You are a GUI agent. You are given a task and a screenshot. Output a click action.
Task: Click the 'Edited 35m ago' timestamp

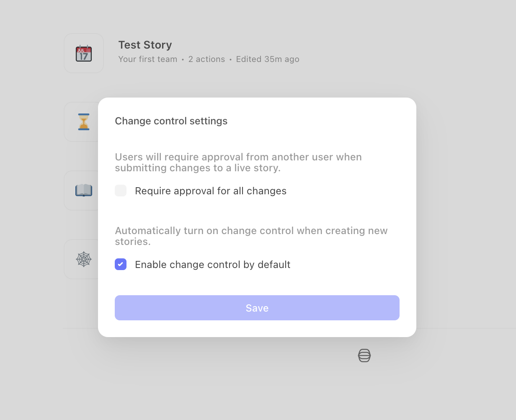point(268,59)
